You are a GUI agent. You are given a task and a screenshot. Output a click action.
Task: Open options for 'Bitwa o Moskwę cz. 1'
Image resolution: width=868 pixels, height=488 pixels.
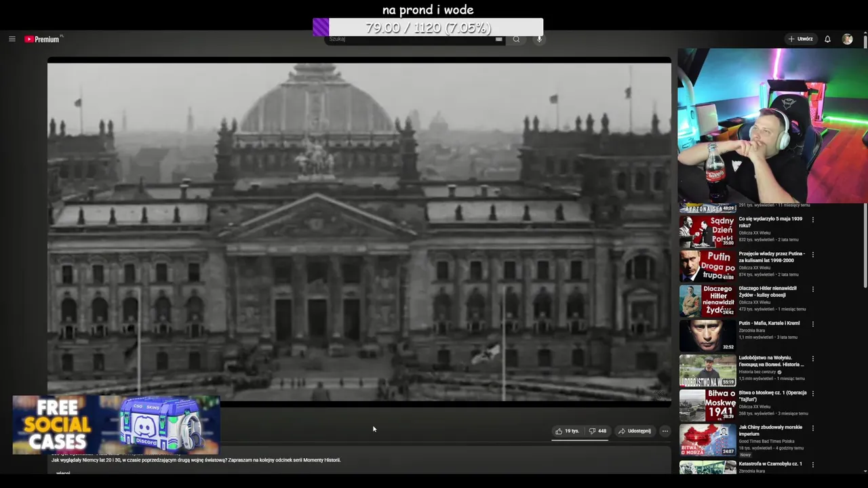pyautogui.click(x=812, y=394)
